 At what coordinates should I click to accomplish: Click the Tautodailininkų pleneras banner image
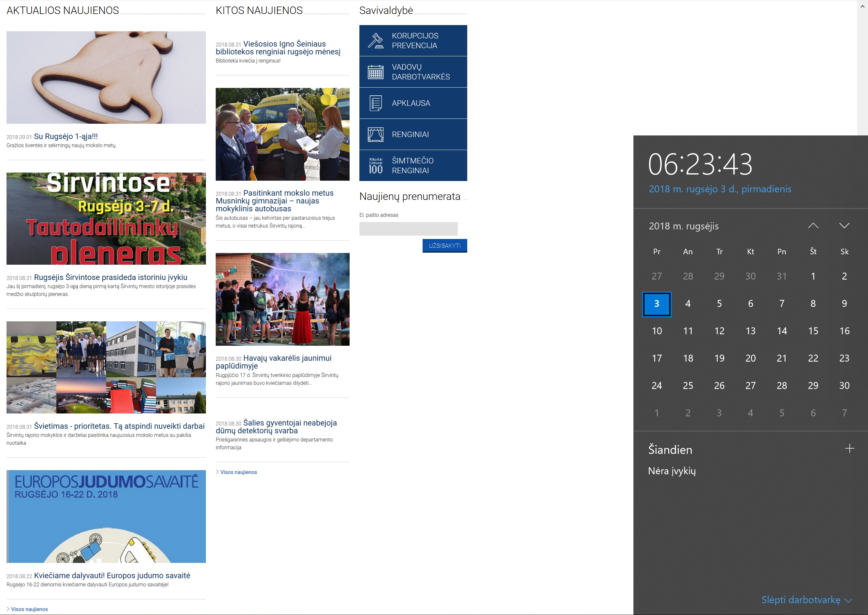[106, 218]
